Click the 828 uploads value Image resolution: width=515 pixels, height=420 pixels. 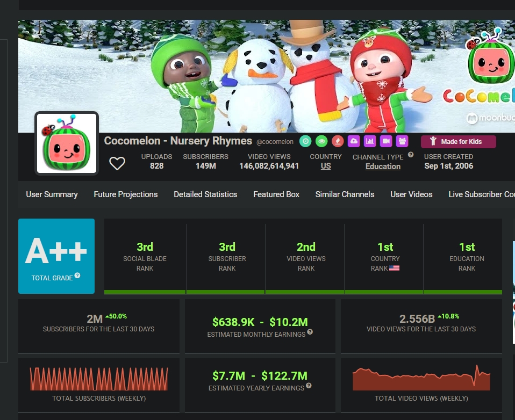click(156, 166)
